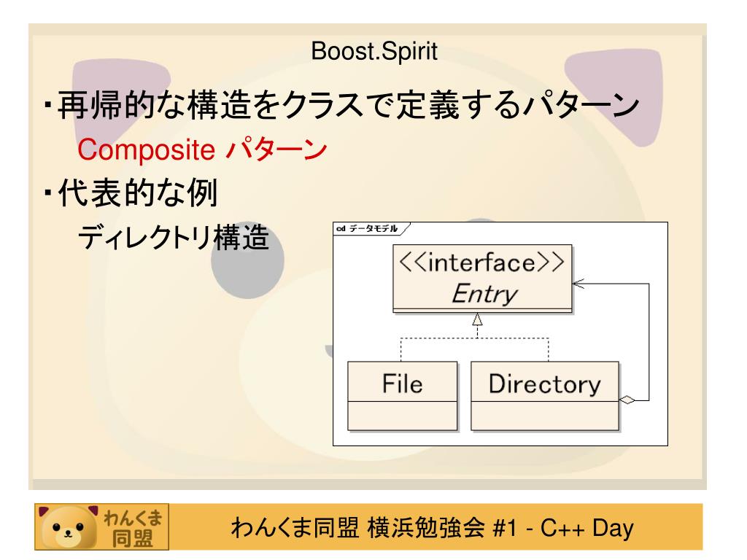
Task: Click the Boost.Spirit slide title
Action: click(374, 52)
